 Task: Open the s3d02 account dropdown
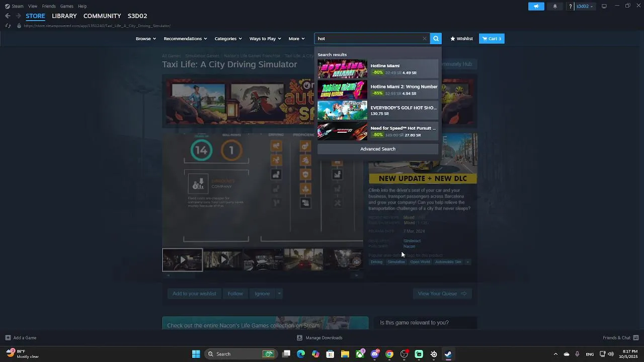point(585,6)
